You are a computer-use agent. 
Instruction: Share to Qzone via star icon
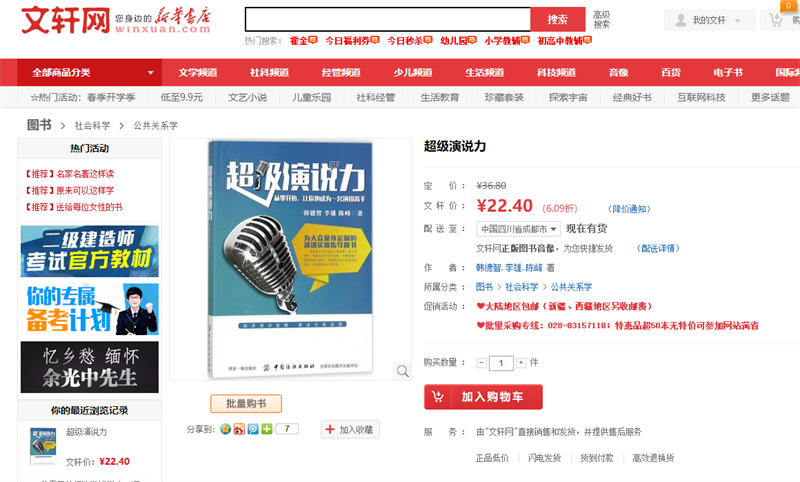tap(226, 429)
